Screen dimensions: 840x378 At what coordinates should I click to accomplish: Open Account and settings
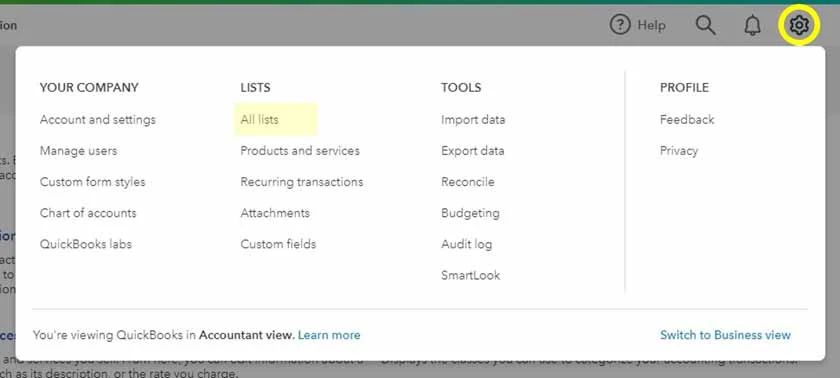[98, 119]
